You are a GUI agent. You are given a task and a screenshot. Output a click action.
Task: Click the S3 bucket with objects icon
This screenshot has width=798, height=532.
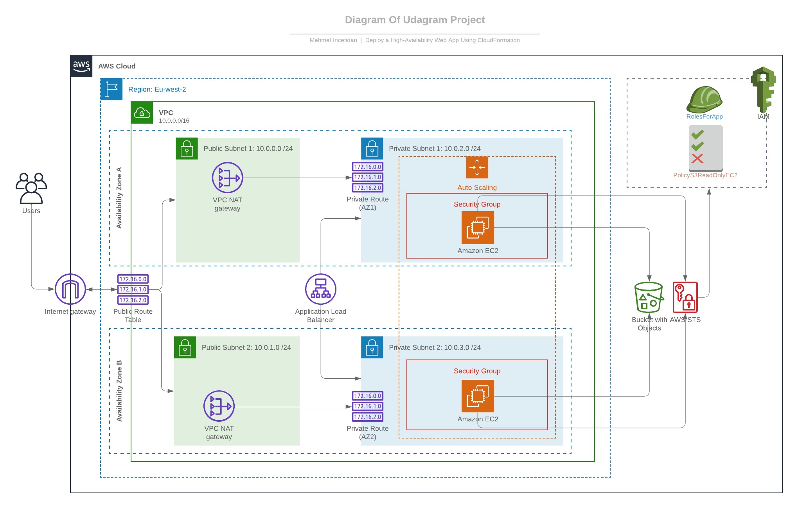[649, 297]
